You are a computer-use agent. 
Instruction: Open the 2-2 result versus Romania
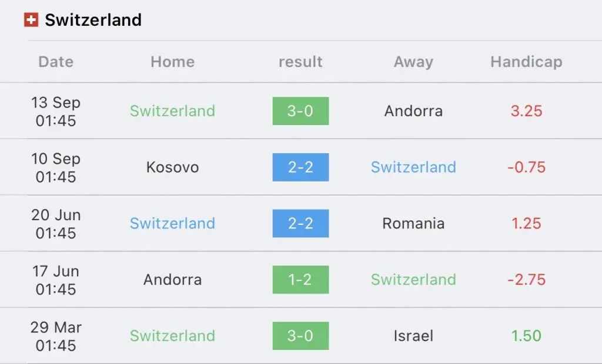300,223
